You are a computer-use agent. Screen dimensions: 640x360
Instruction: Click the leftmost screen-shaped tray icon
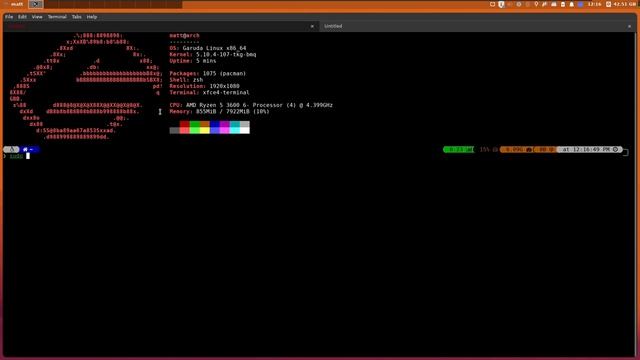click(492, 4)
